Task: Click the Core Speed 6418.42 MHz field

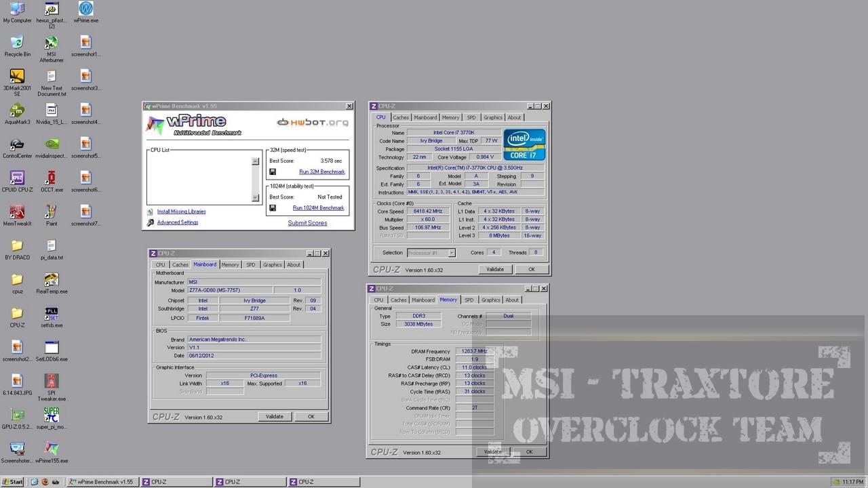Action: (428, 211)
